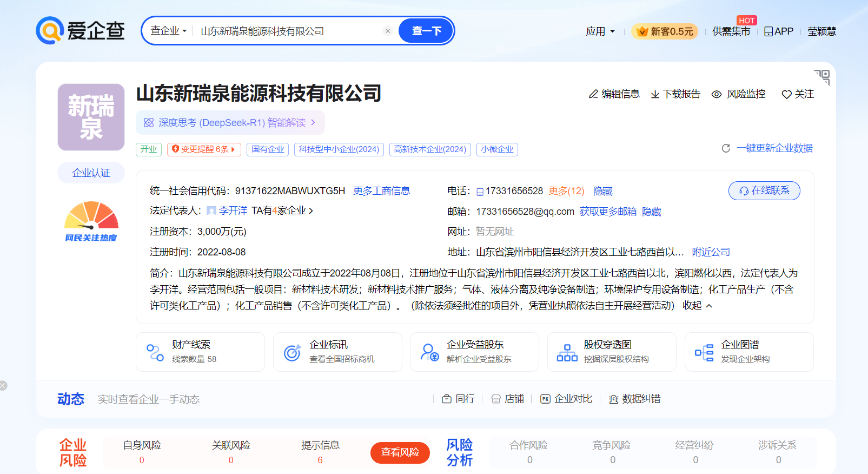Click the email 17331656528@qq.com

(525, 212)
